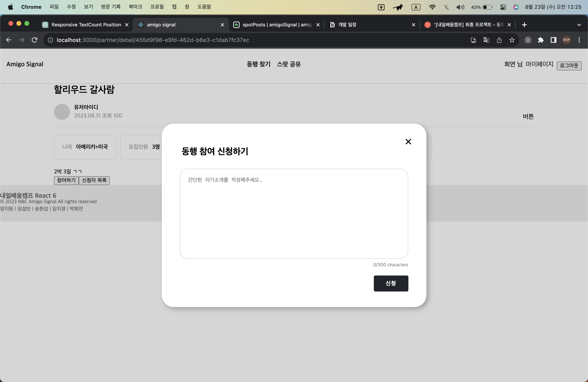The image size is (588, 382).
Task: Click the 희연 Chrome profile avatar
Action: 566,40
